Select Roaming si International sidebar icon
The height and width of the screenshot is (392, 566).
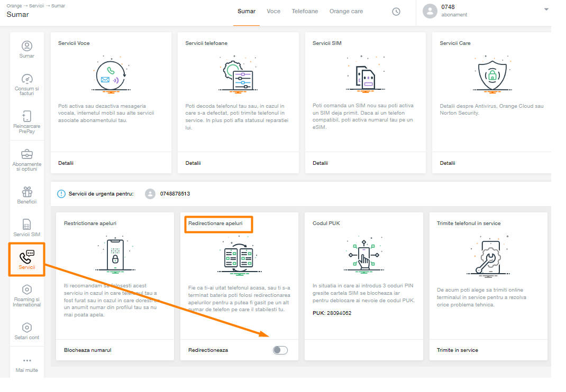[x=26, y=290]
